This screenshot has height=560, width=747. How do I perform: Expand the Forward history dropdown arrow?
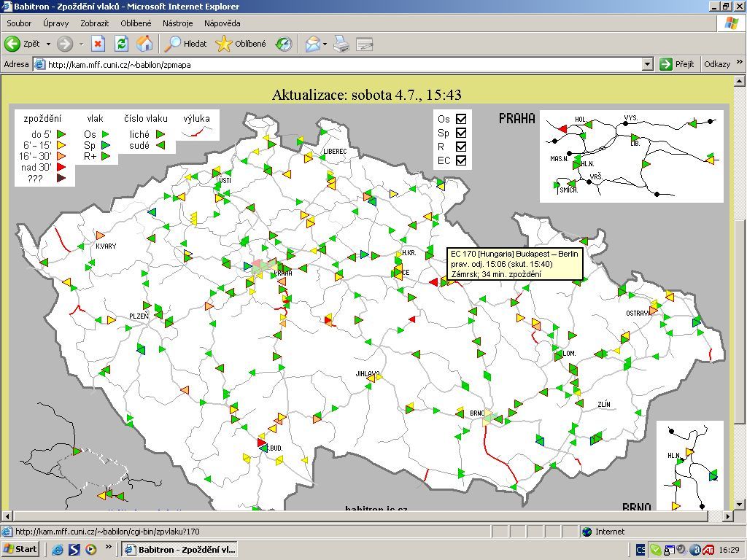(81, 44)
